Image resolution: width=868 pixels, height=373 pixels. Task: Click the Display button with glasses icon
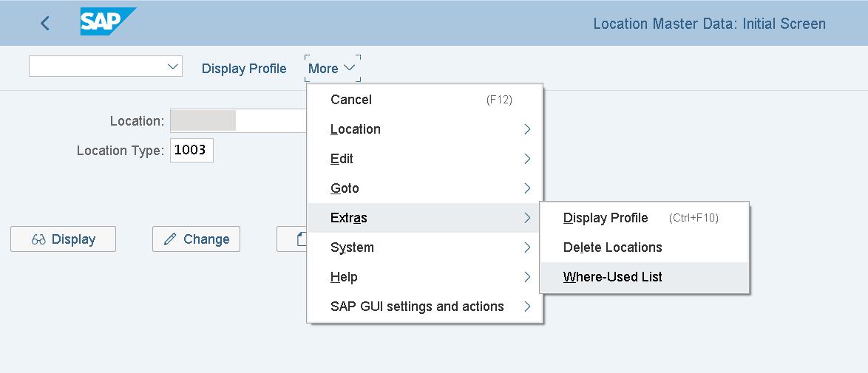(64, 239)
